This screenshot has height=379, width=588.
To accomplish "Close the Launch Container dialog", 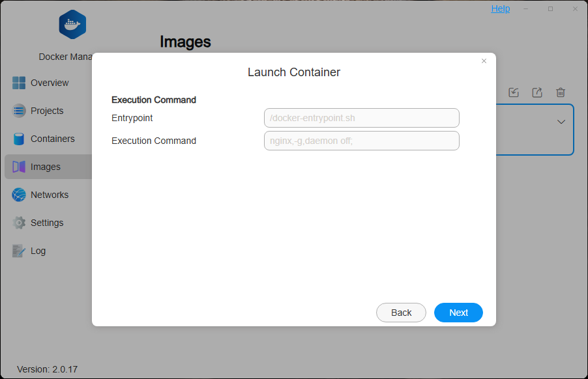I will coord(484,61).
